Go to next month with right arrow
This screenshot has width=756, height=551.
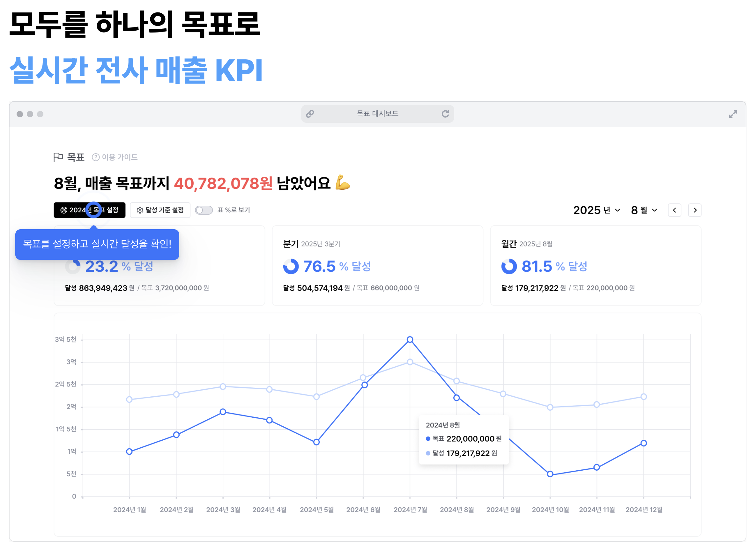pyautogui.click(x=695, y=210)
